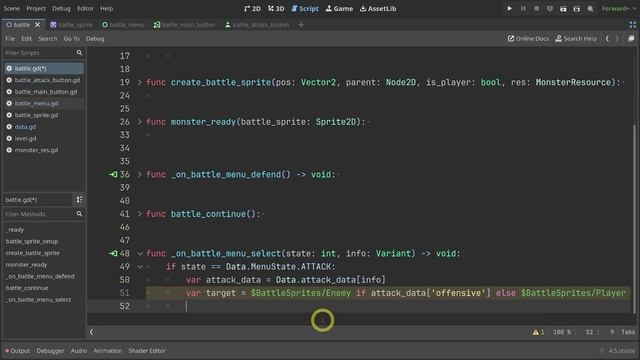Open the Editor menu
The height and width of the screenshot is (360, 640).
pyautogui.click(x=85, y=8)
